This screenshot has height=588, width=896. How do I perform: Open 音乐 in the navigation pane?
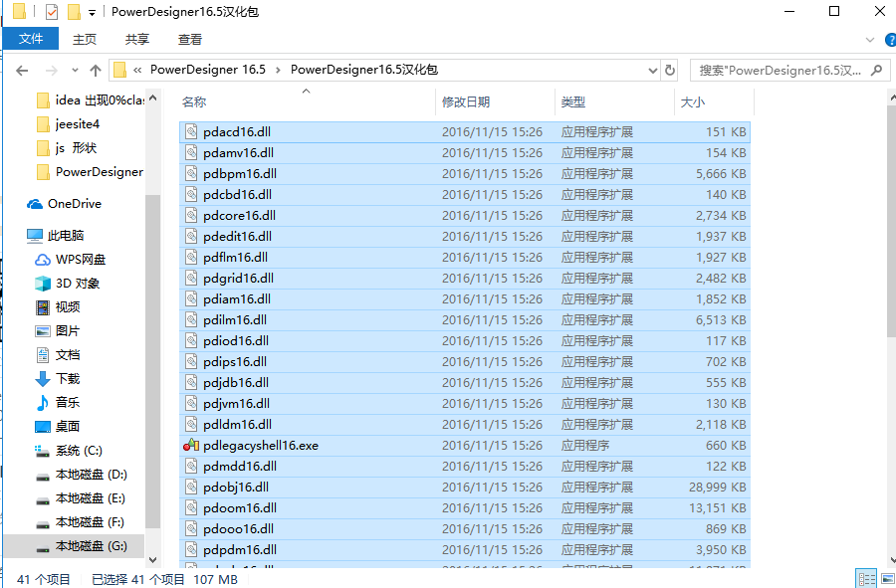pos(57,403)
